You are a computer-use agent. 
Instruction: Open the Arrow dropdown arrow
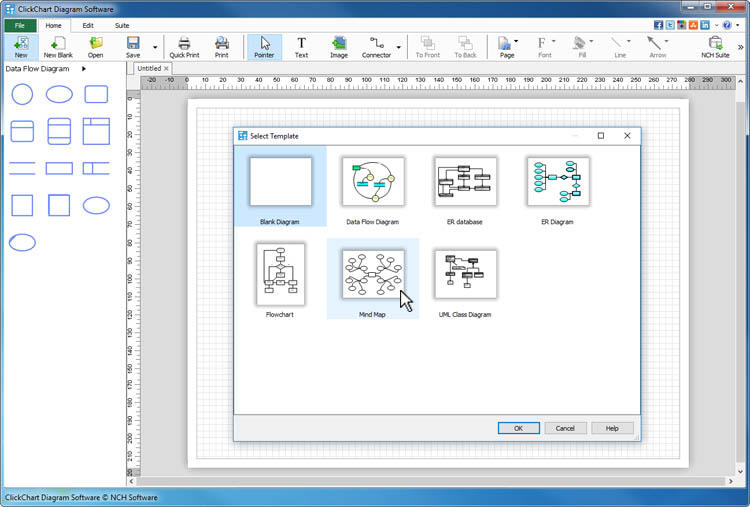[x=666, y=41]
